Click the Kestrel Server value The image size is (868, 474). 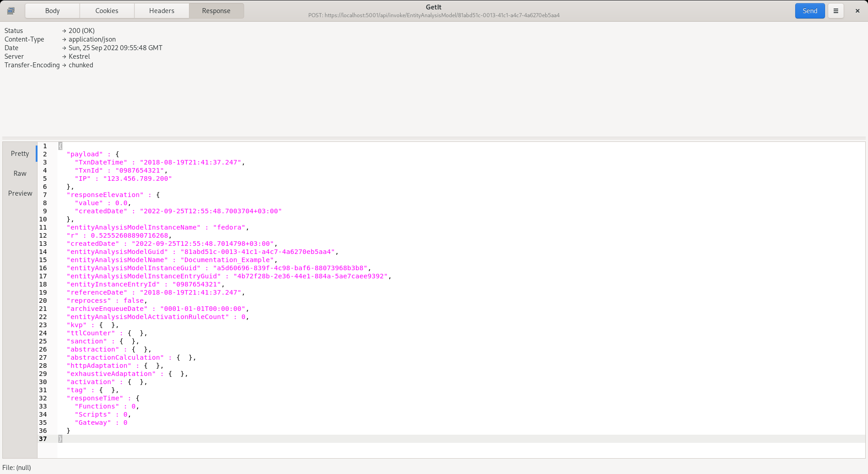pos(79,56)
